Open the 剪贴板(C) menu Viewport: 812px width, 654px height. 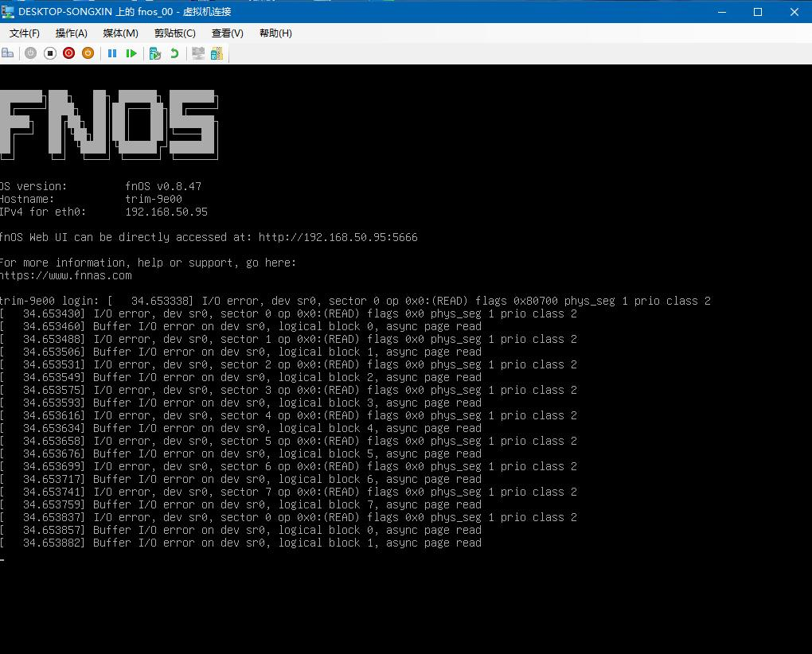[x=175, y=33]
